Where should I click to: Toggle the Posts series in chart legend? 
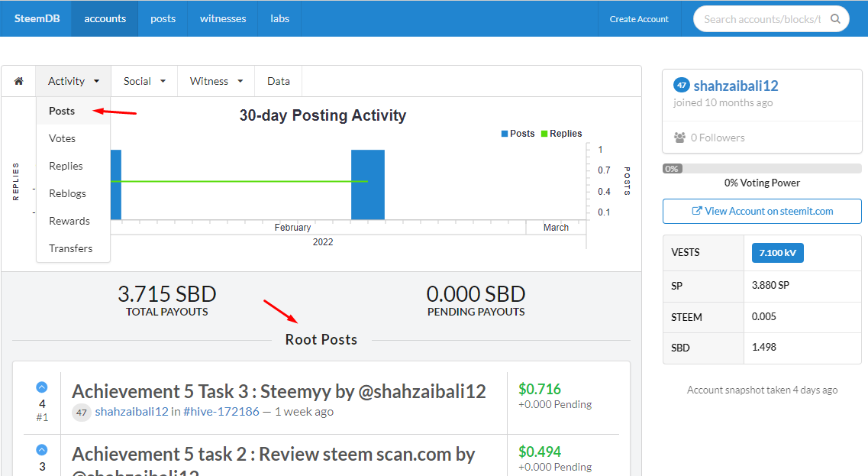click(x=518, y=134)
